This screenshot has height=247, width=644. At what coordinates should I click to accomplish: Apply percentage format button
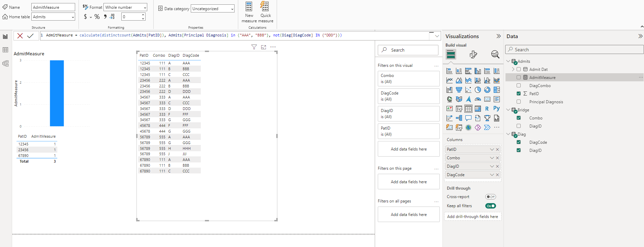(x=97, y=17)
